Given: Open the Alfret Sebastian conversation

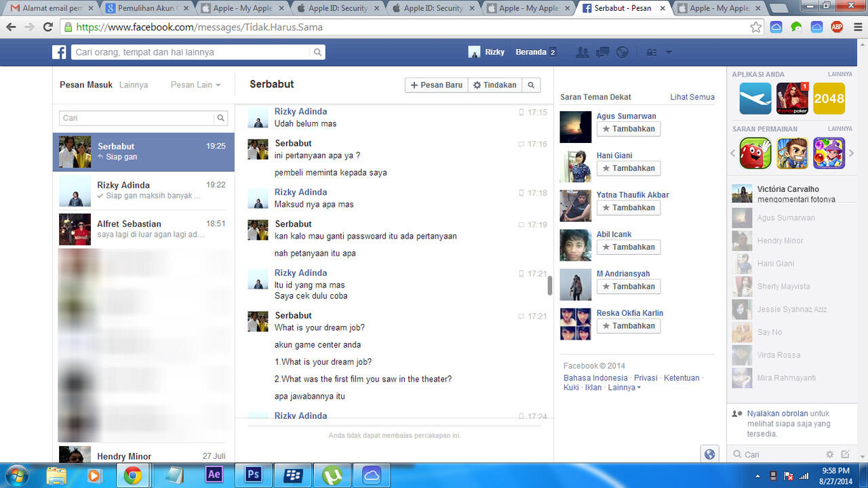Looking at the screenshot, I should 144,229.
